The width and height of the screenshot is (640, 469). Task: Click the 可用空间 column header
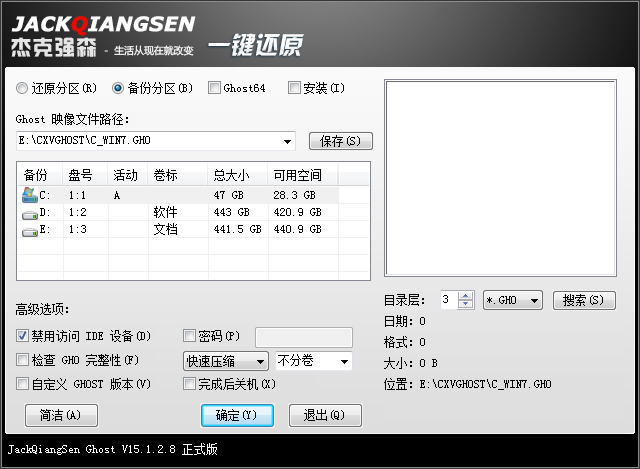(302, 175)
